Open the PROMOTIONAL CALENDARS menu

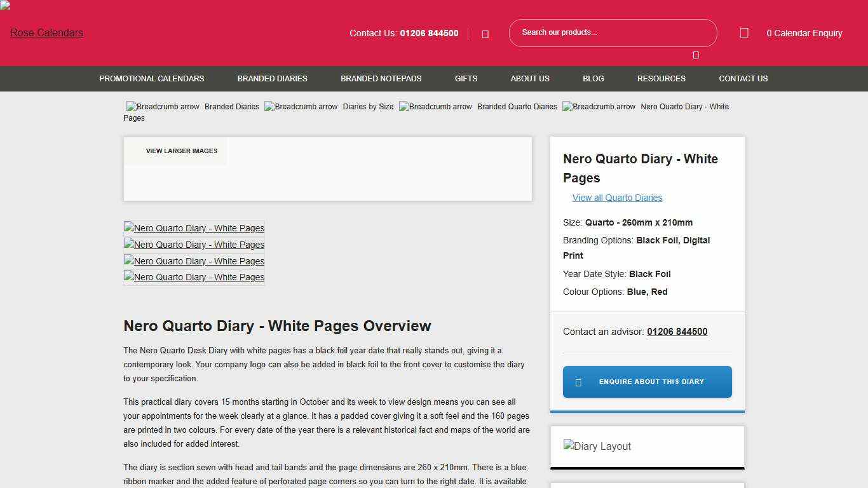click(x=151, y=78)
